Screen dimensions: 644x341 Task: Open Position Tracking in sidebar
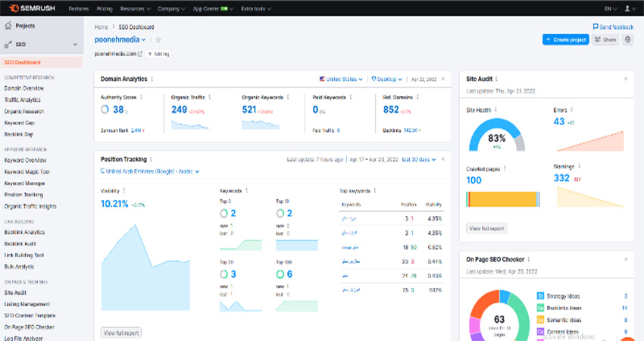pyautogui.click(x=23, y=195)
